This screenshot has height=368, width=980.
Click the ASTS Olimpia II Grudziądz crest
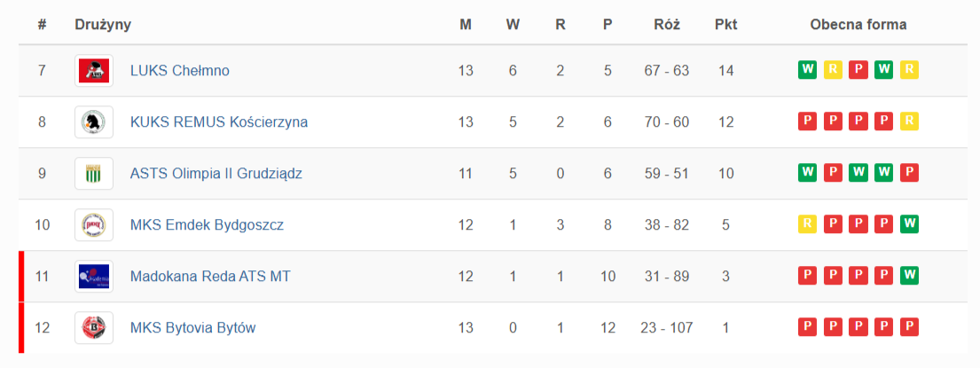(93, 174)
